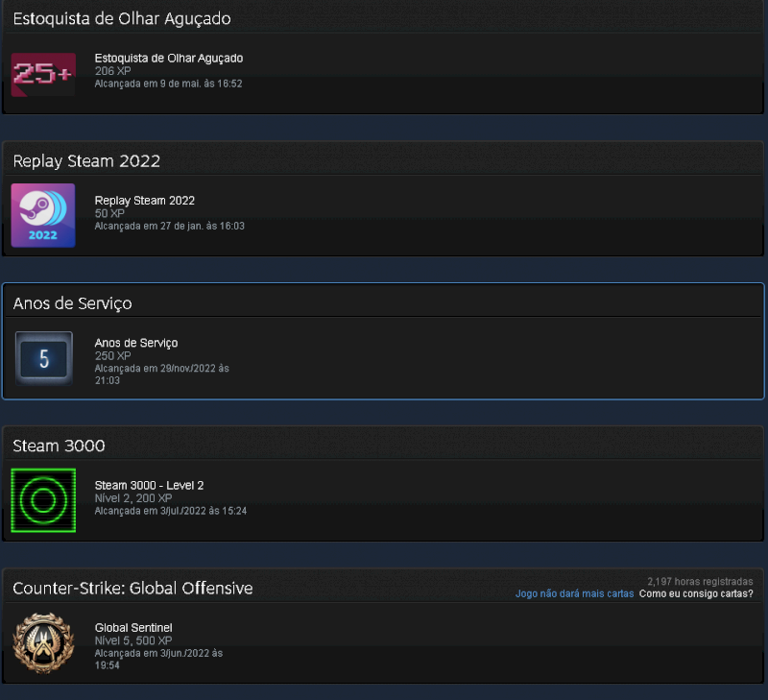Open the Steam 3000 section heading

(x=59, y=446)
